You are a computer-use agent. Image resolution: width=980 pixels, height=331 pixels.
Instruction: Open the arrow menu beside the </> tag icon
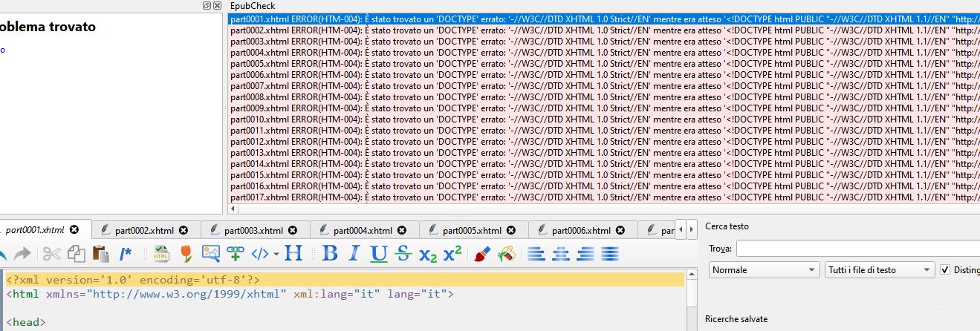coord(276,254)
